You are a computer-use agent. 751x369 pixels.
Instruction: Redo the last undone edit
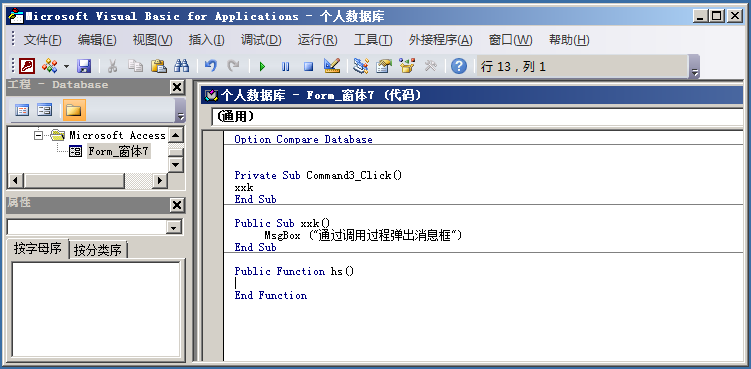point(233,66)
